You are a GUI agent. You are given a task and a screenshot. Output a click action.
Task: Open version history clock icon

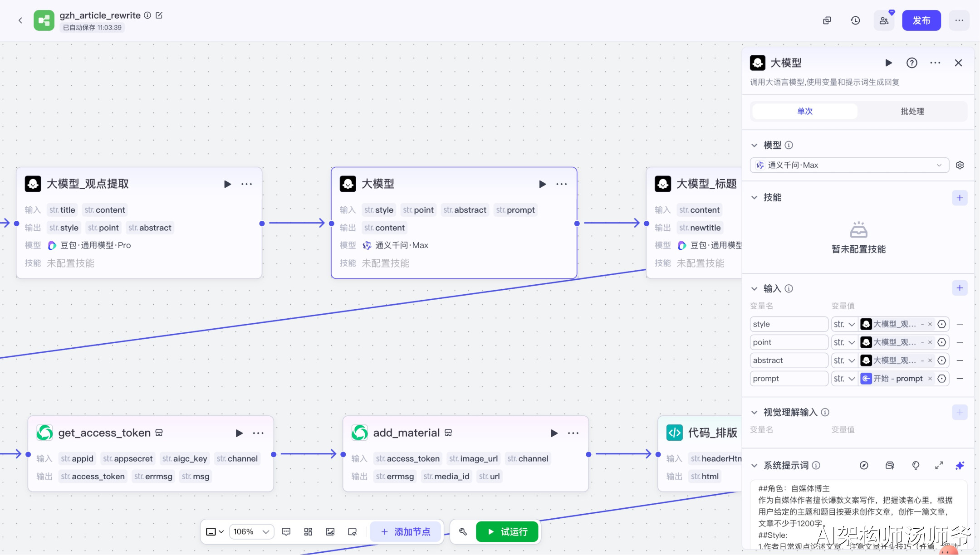tap(855, 20)
